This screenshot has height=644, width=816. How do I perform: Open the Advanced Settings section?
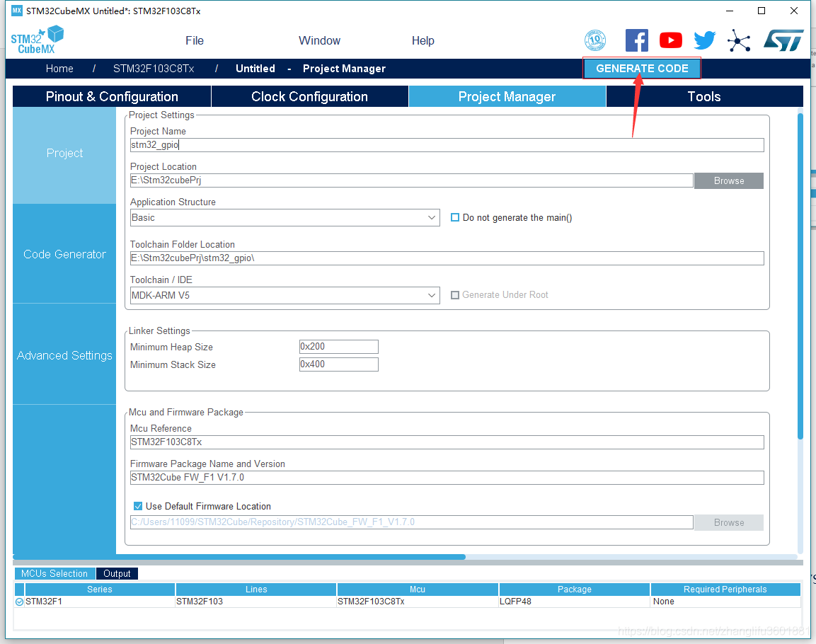click(x=64, y=355)
